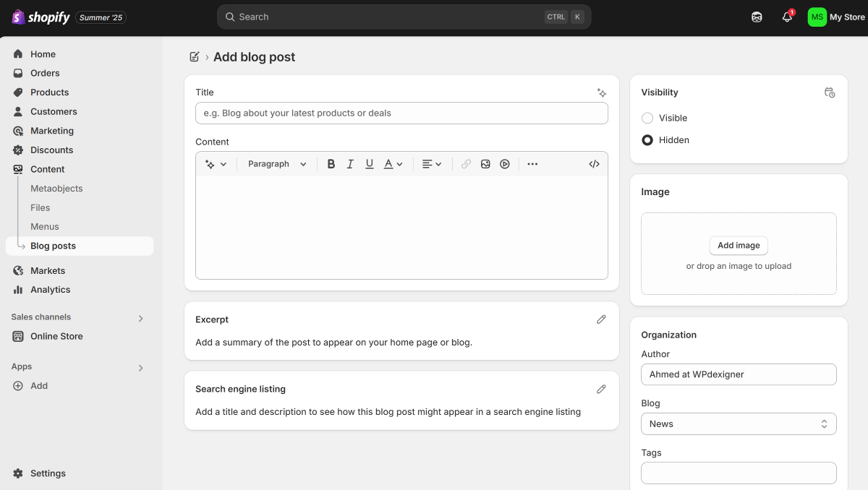Insert a link in content editor
The width and height of the screenshot is (868, 490).
(x=466, y=164)
